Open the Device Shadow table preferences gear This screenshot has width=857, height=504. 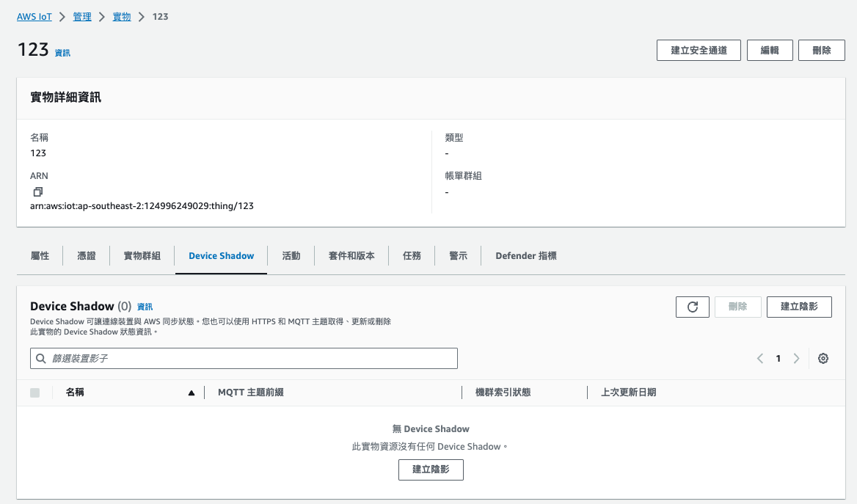(x=823, y=358)
